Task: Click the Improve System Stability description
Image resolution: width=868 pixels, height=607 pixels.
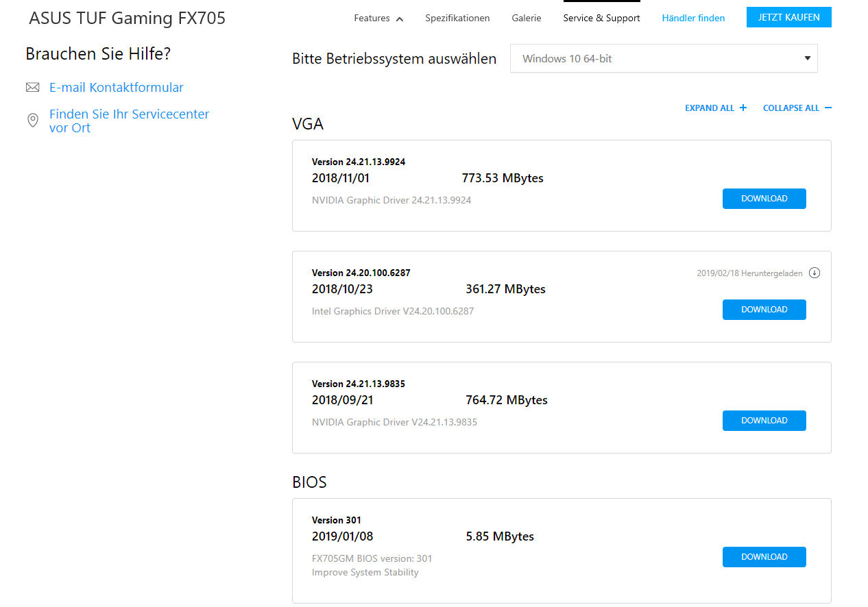Action: pyautogui.click(x=365, y=573)
